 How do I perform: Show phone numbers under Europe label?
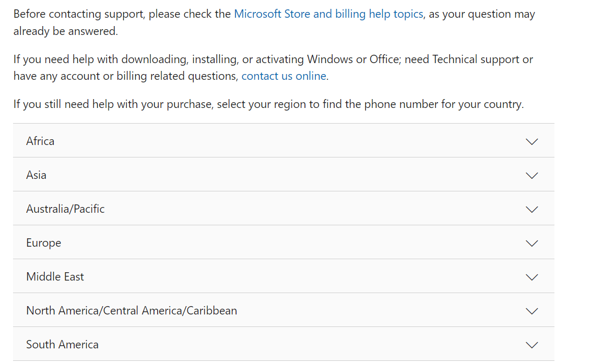43,242
